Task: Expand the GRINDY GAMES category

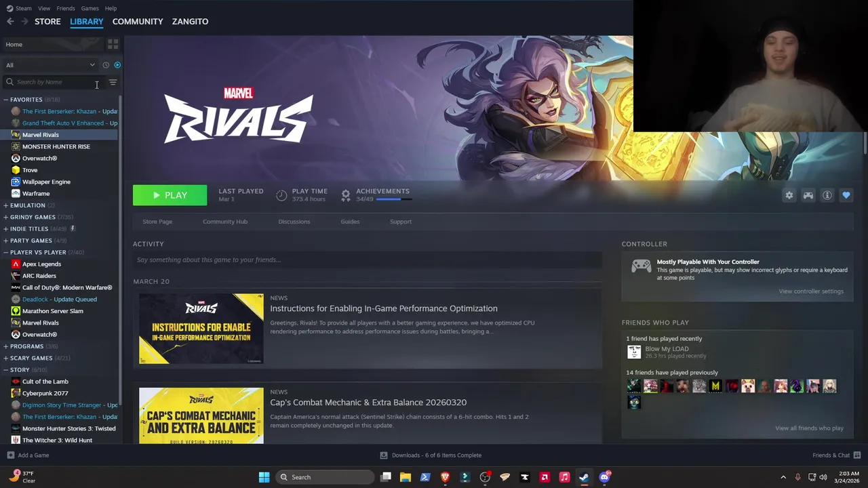Action: 5,217
